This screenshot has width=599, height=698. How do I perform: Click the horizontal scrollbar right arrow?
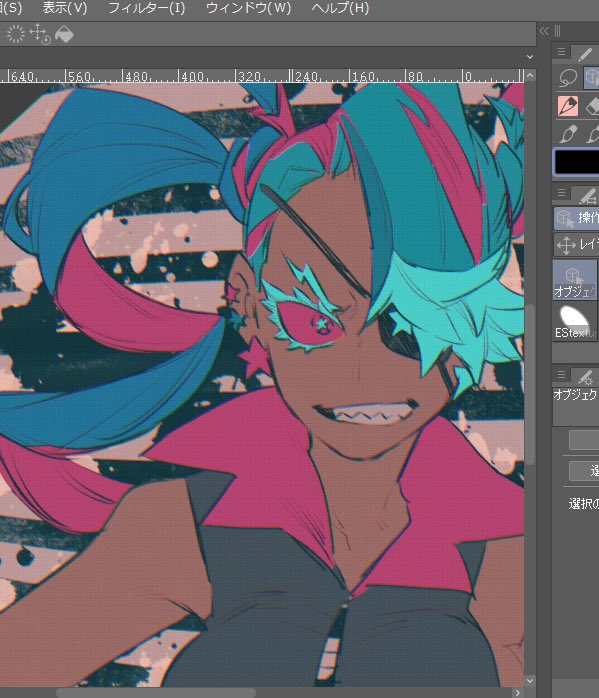point(518,693)
